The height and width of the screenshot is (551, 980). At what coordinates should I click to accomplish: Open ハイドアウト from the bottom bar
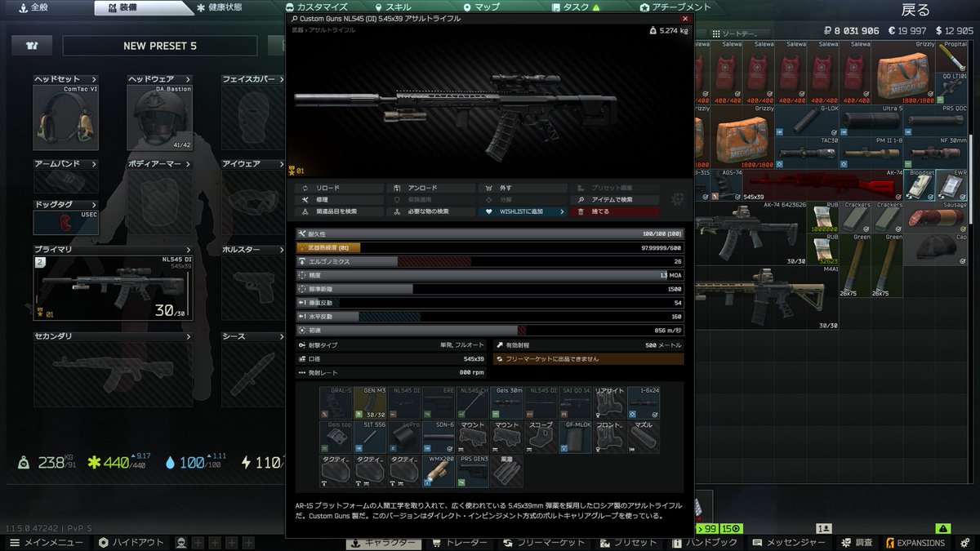(x=131, y=543)
